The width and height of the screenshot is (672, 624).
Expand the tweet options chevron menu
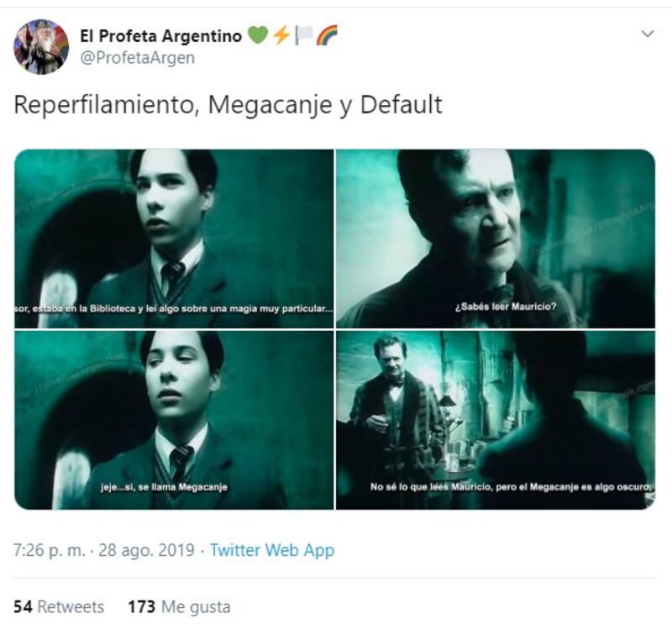647,34
